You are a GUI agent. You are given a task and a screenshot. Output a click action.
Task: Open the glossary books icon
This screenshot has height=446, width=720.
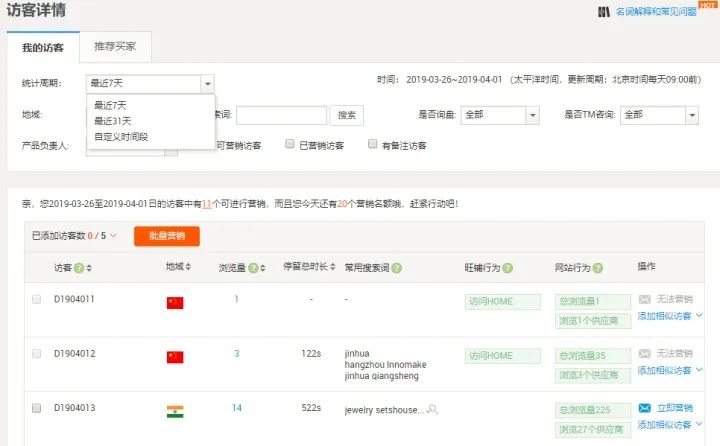click(604, 12)
